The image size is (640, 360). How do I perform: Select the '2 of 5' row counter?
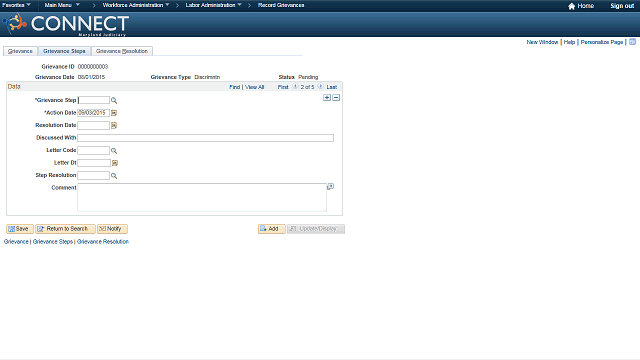point(307,87)
